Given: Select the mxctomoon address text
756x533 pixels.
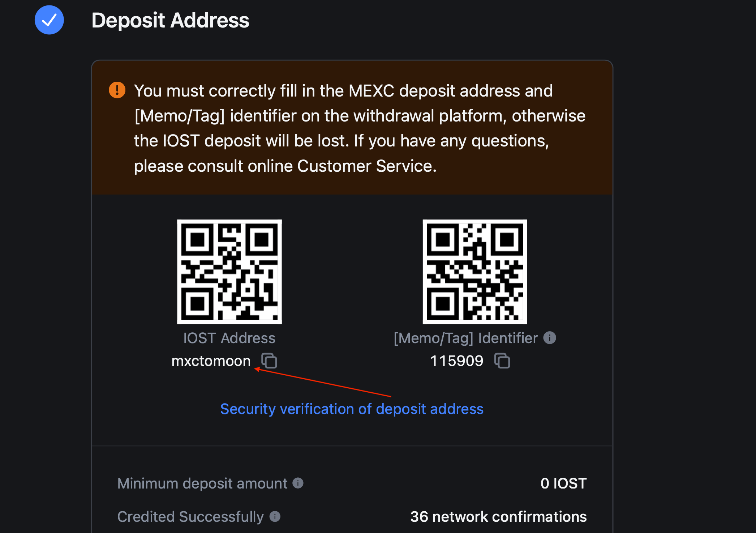Looking at the screenshot, I should (x=211, y=361).
